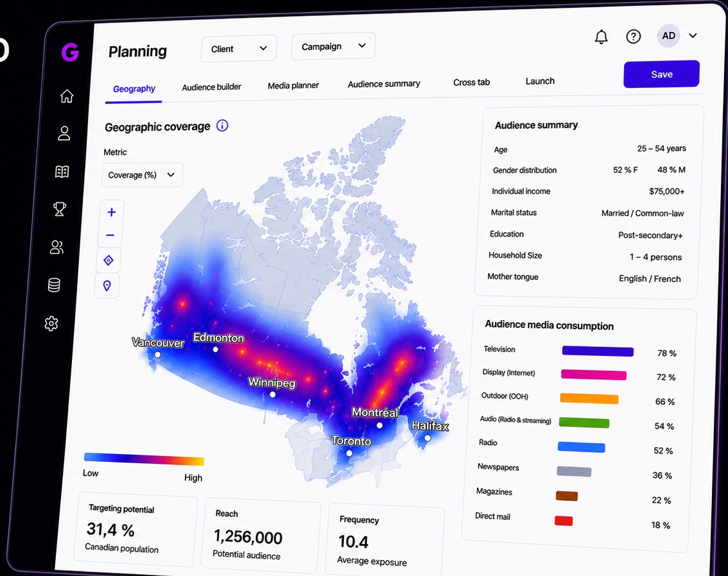Click the Display (Internet) magenta bar

(x=594, y=375)
